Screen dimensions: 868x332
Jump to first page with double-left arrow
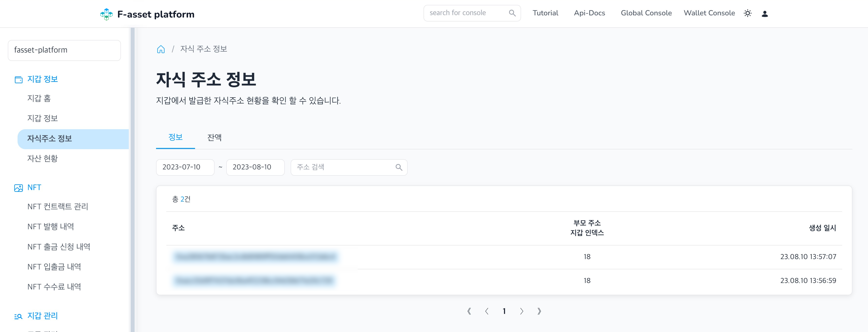469,311
